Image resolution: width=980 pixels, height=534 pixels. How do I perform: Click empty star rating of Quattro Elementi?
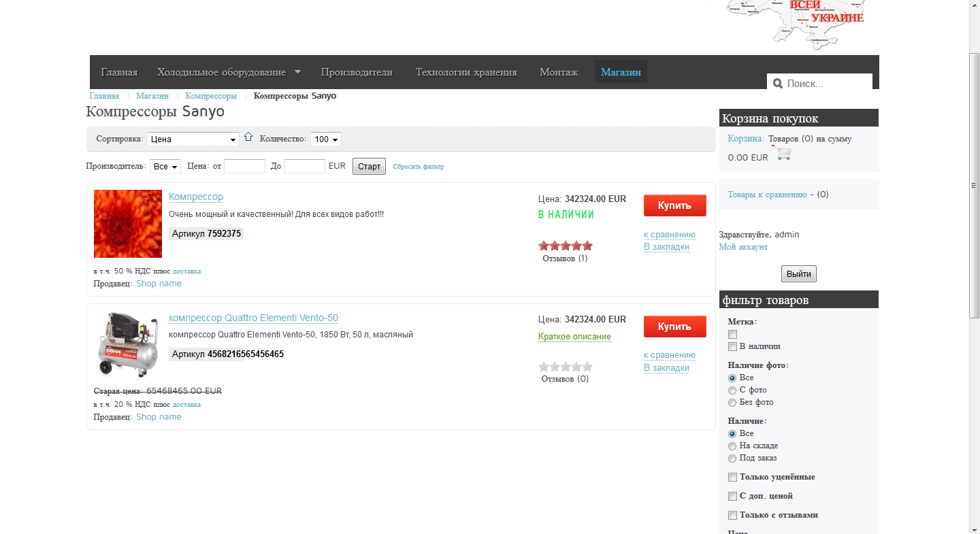[566, 367]
